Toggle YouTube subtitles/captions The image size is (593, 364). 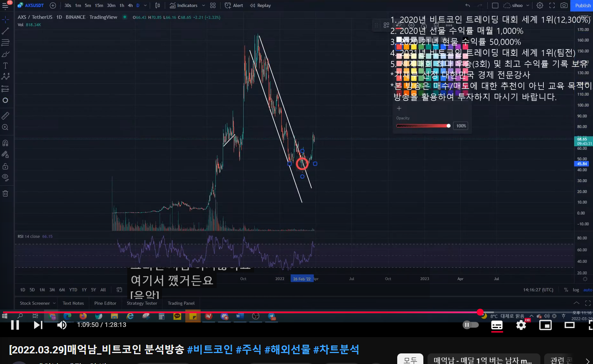pyautogui.click(x=497, y=325)
